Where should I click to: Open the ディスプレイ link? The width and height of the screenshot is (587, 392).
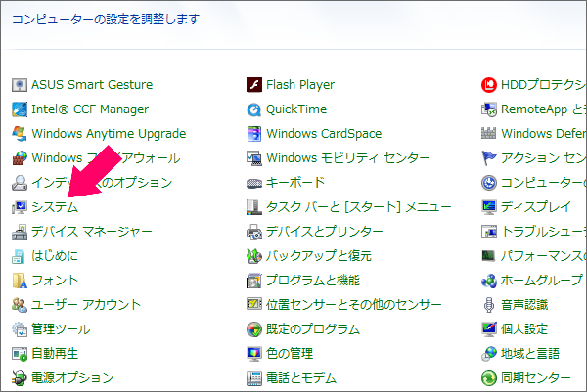(x=536, y=207)
